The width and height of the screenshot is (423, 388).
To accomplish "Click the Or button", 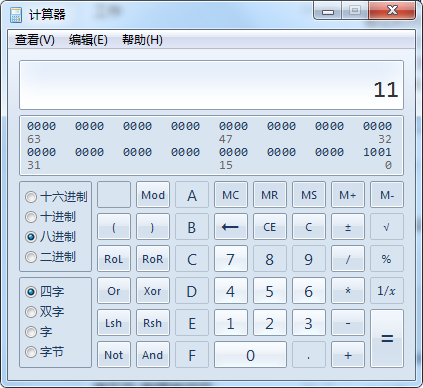I will [x=114, y=291].
